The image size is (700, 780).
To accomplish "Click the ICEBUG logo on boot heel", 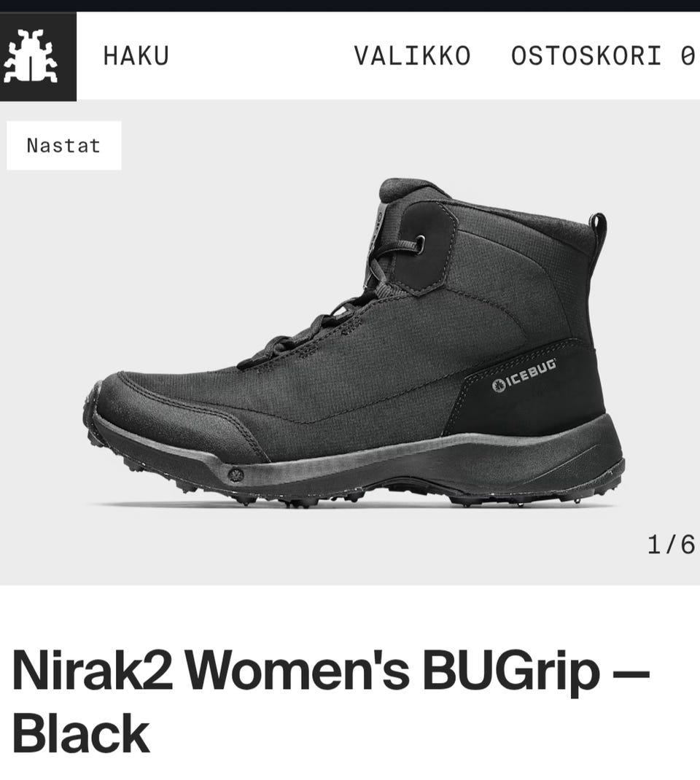I will pyautogui.click(x=524, y=375).
